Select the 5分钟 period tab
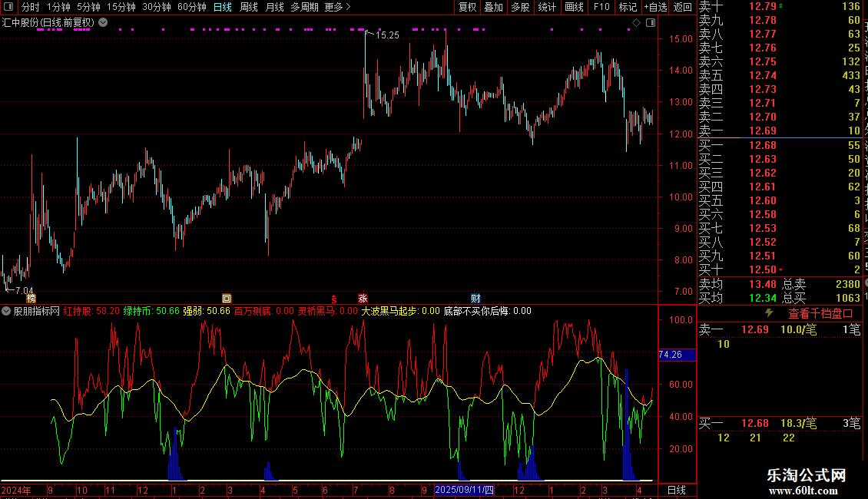 [x=88, y=7]
